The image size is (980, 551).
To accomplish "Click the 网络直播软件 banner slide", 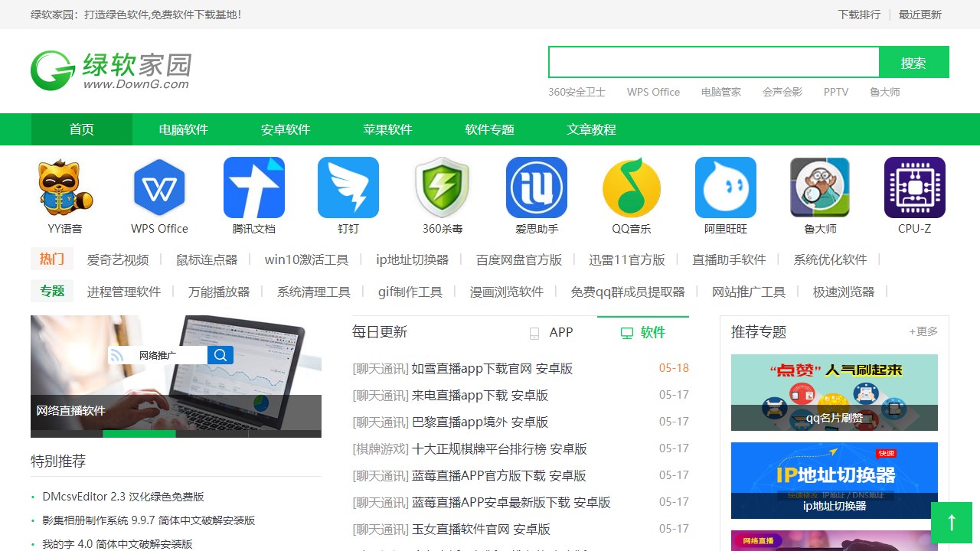I will point(176,377).
